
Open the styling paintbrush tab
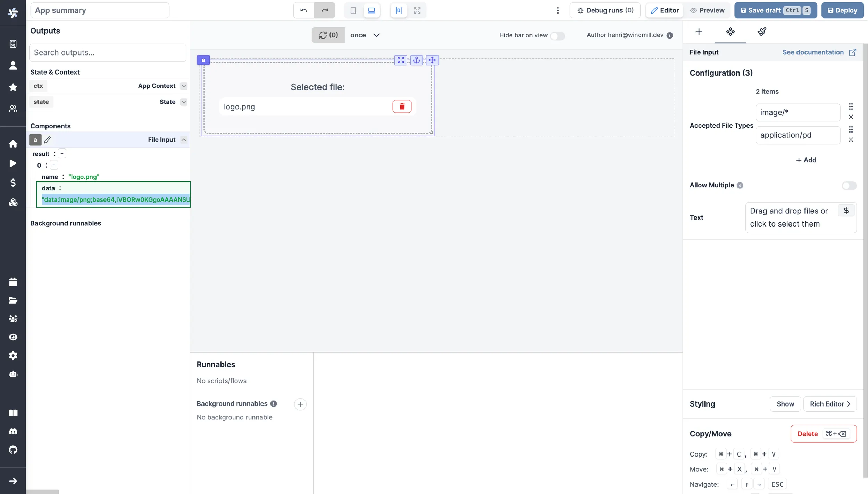click(762, 32)
